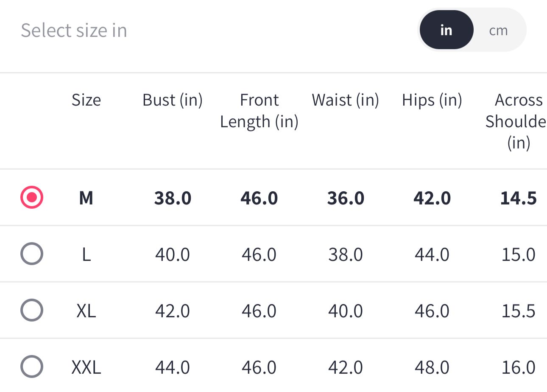The height and width of the screenshot is (392, 547).
Task: Click hips value 48.0 in XXL row
Action: pyautogui.click(x=432, y=367)
